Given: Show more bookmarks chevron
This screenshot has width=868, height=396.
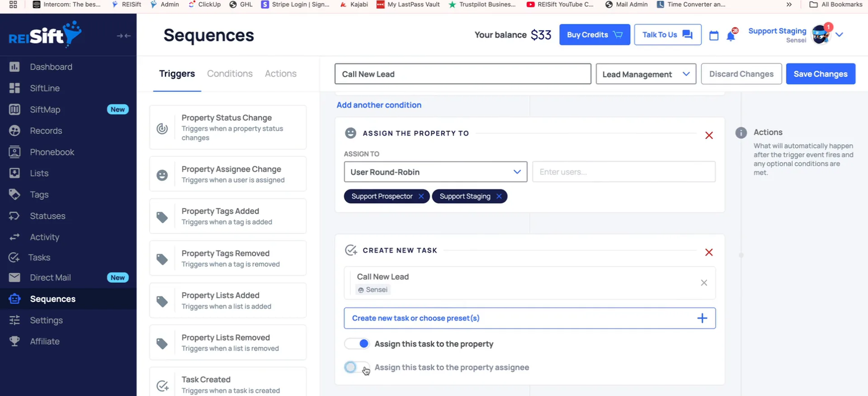Looking at the screenshot, I should coord(789,5).
